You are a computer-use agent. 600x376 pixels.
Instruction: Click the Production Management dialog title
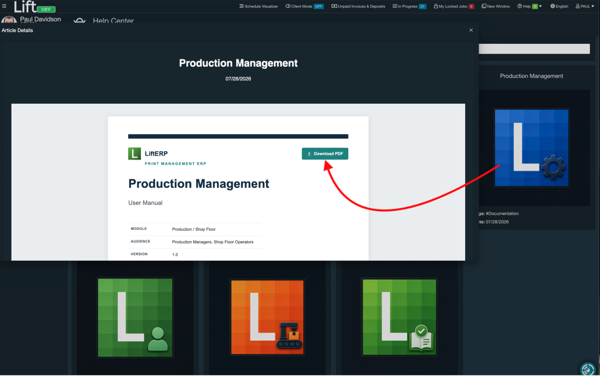pos(238,63)
